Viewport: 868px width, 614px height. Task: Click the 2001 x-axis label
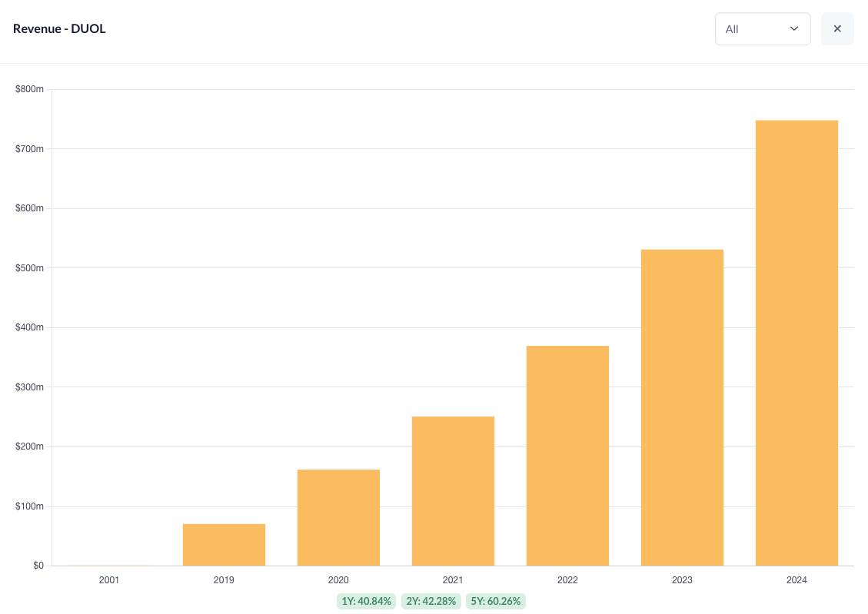(x=109, y=580)
